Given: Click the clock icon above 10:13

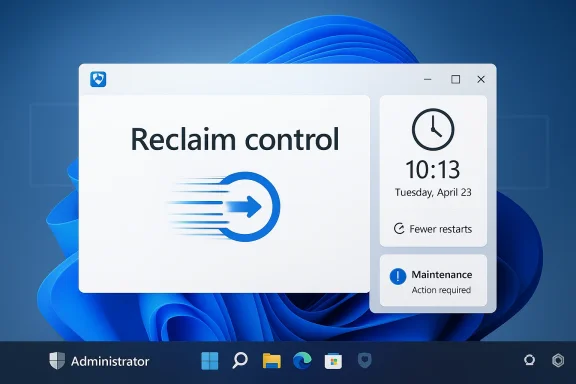Looking at the screenshot, I should (433, 129).
